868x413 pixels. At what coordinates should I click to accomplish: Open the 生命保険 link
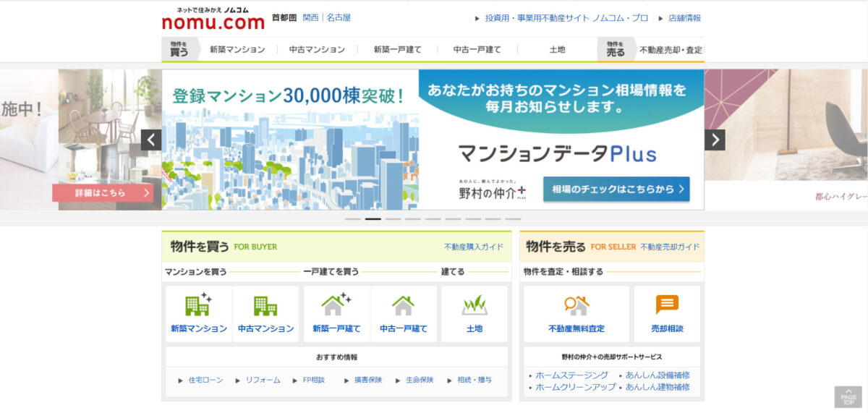tap(420, 380)
